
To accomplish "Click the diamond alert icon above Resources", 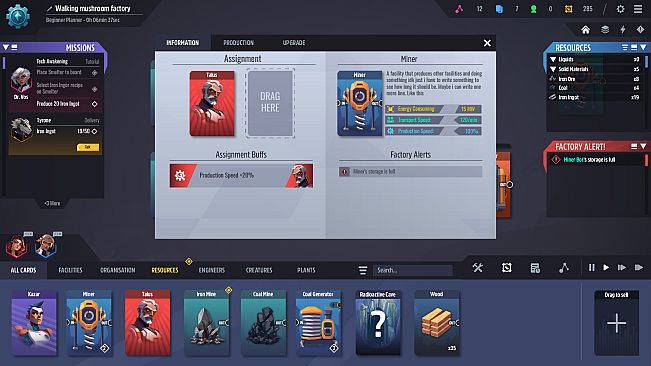I will tap(640, 30).
